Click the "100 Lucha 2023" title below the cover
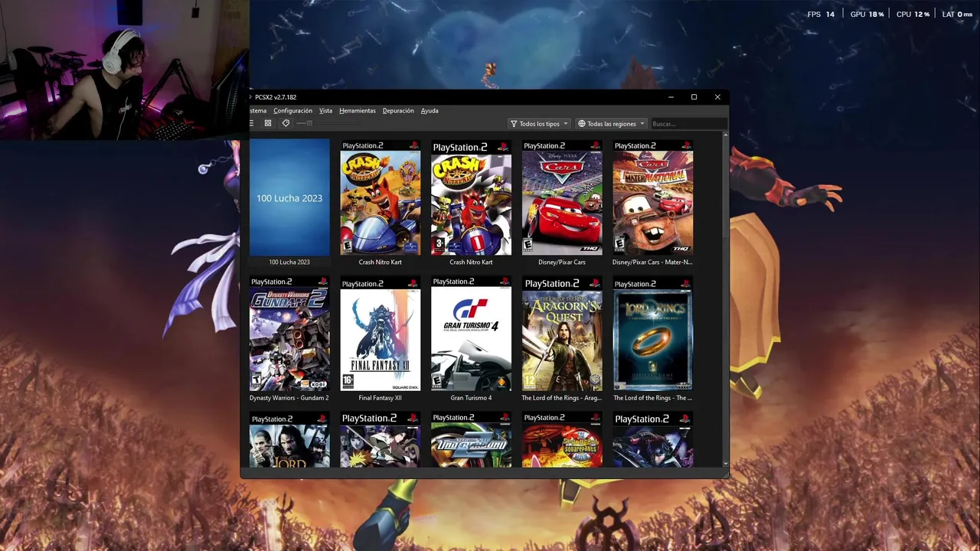Screen dimensions: 980x551 pyautogui.click(x=289, y=262)
